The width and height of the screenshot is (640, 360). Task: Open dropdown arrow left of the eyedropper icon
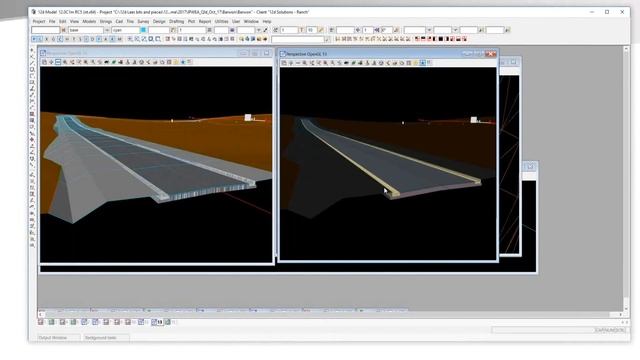coord(258,30)
